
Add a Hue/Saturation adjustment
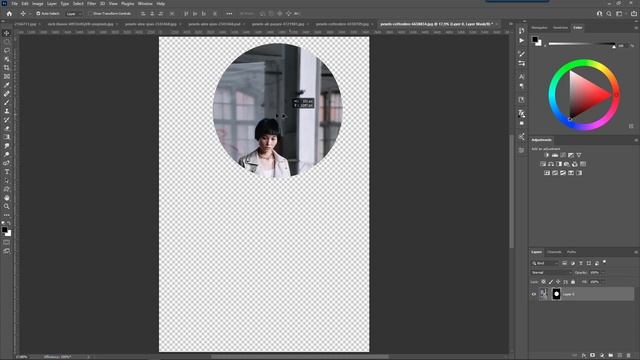(x=543, y=164)
